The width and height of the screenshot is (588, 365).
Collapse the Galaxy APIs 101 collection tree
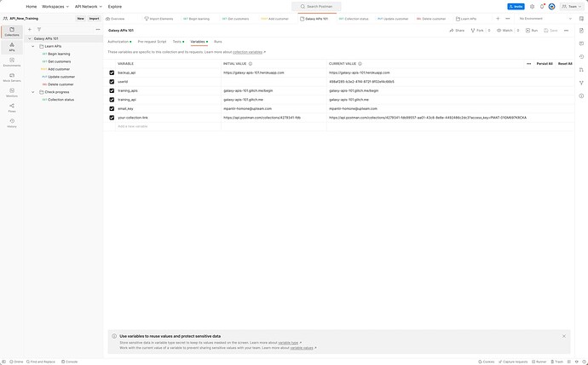tap(30, 38)
